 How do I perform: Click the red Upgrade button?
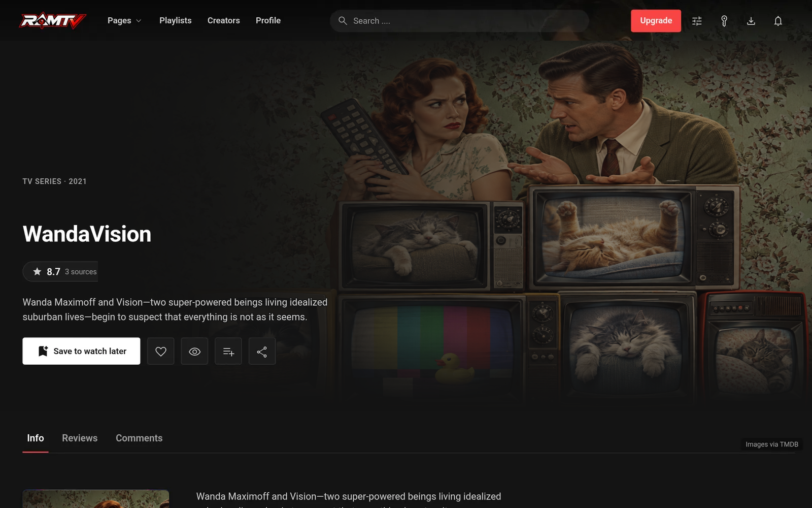coord(656,21)
